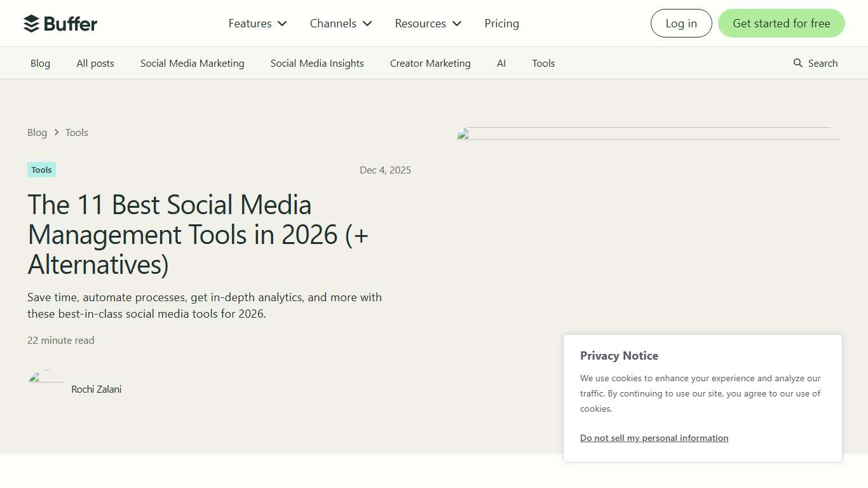Open the Channels dropdown
Image resolution: width=868 pixels, height=488 pixels.
340,24
